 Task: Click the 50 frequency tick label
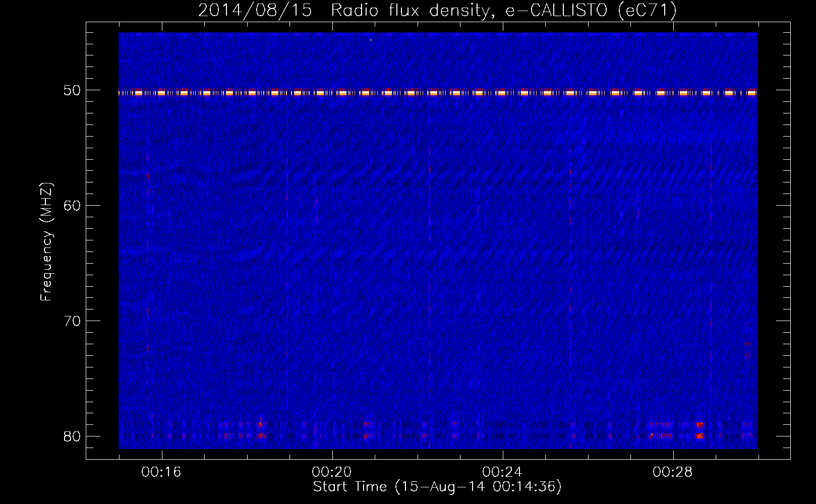(72, 91)
